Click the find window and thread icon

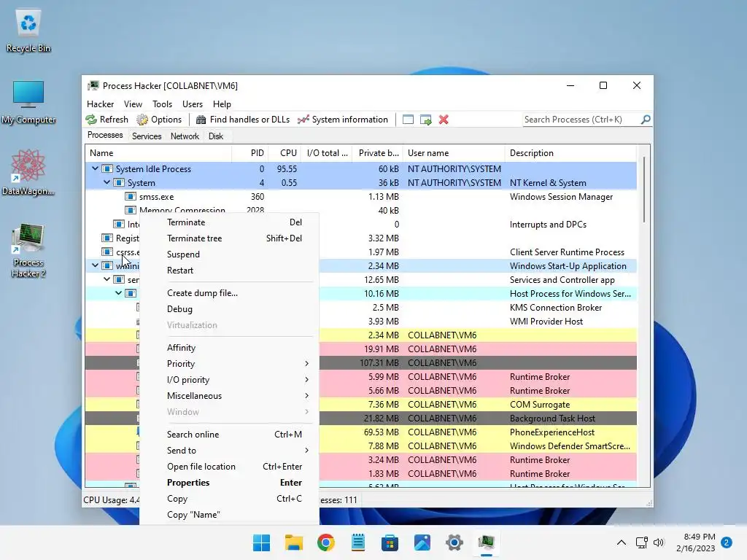click(425, 120)
